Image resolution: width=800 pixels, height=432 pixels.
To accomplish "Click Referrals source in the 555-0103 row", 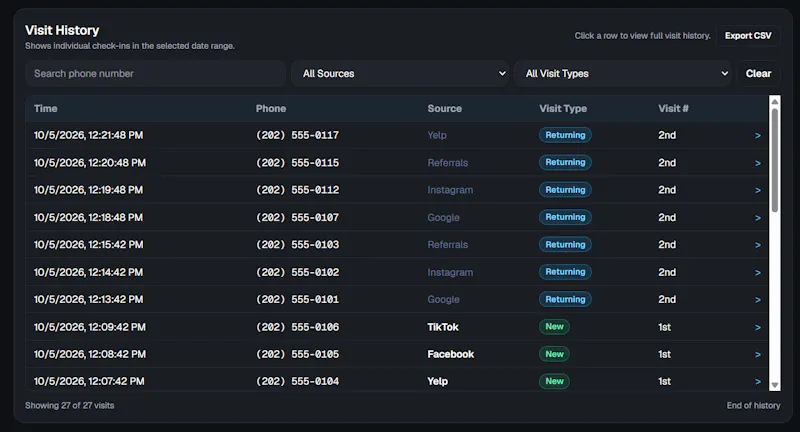I will point(447,245).
